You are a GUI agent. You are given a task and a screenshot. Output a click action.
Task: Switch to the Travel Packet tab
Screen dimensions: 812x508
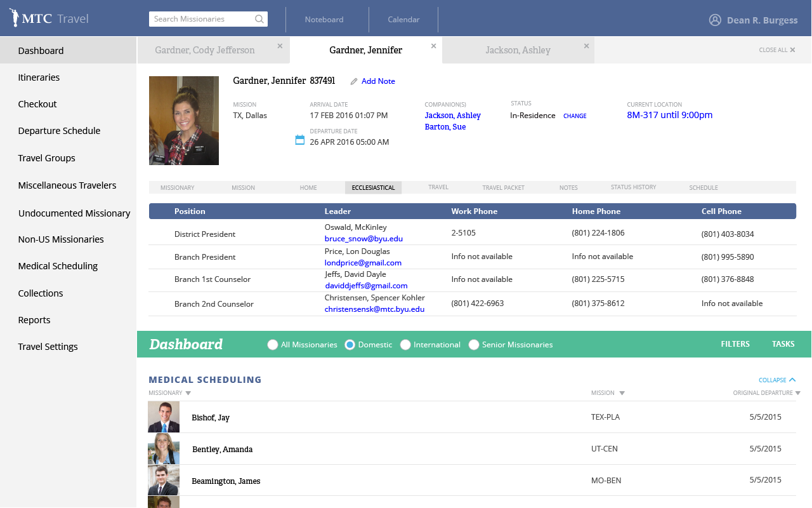(x=503, y=188)
